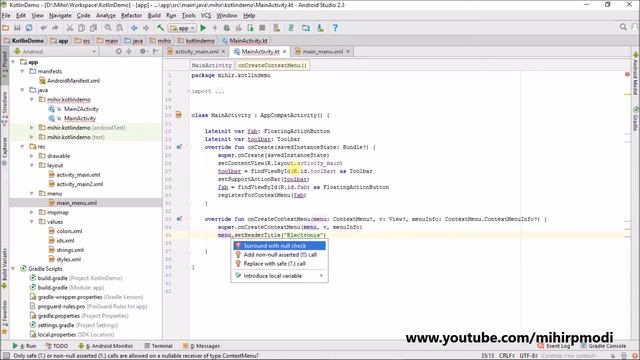Viewport: 640px width, 360px height.
Task: Open the SDK Manager icon
Action: pos(320,28)
